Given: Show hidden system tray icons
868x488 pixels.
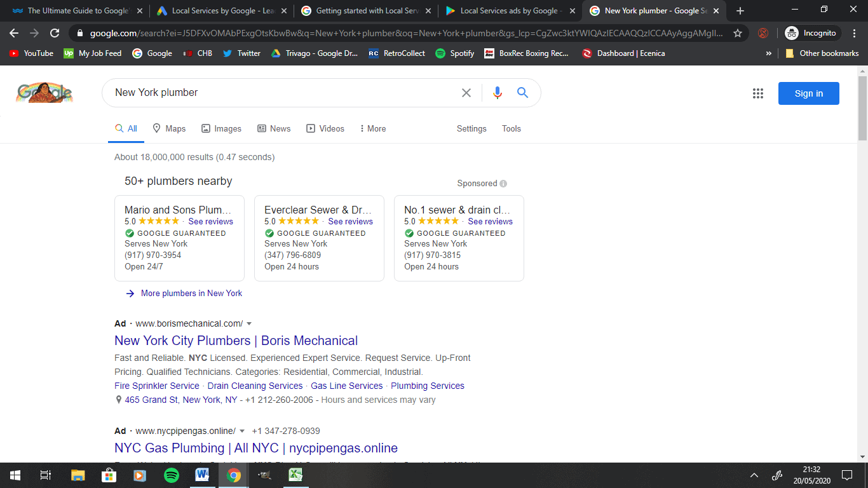Looking at the screenshot, I should [x=754, y=475].
